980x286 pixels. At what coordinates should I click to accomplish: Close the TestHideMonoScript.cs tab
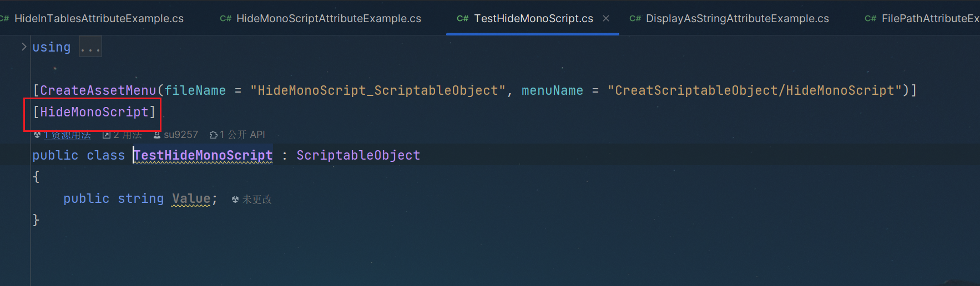pyautogui.click(x=606, y=19)
